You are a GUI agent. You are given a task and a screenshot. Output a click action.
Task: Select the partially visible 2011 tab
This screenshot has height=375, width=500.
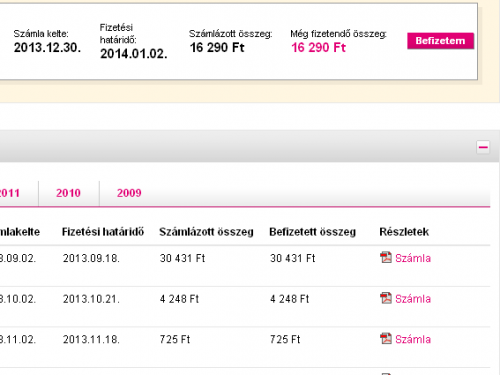(10, 193)
